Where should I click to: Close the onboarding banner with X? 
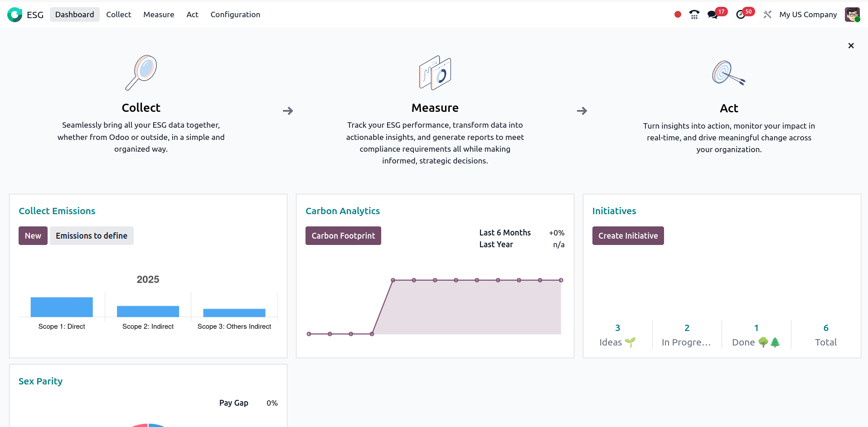(x=851, y=46)
